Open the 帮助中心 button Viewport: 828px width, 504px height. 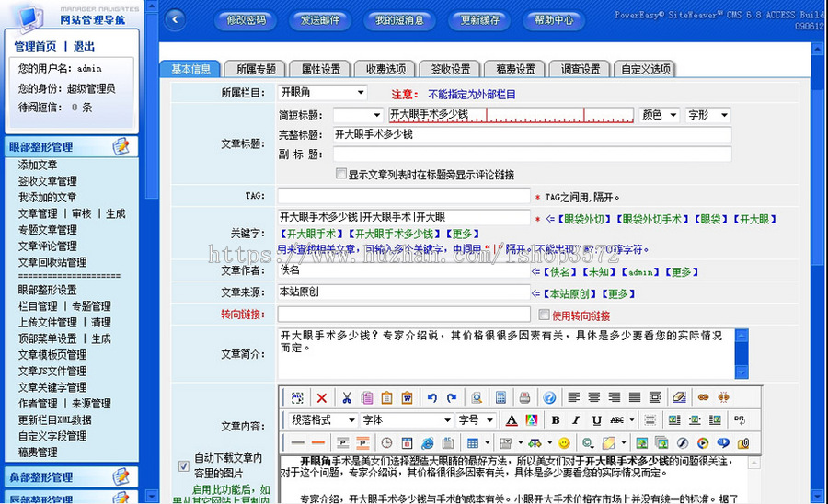pos(554,20)
